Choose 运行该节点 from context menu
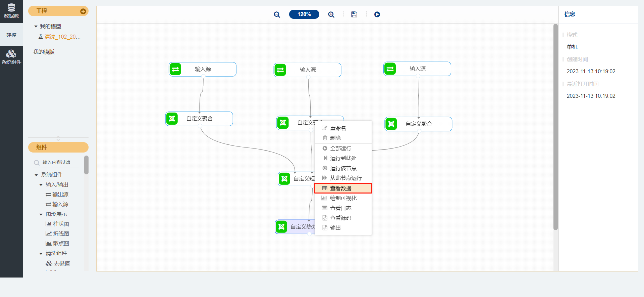The image size is (644, 297). pyautogui.click(x=343, y=168)
